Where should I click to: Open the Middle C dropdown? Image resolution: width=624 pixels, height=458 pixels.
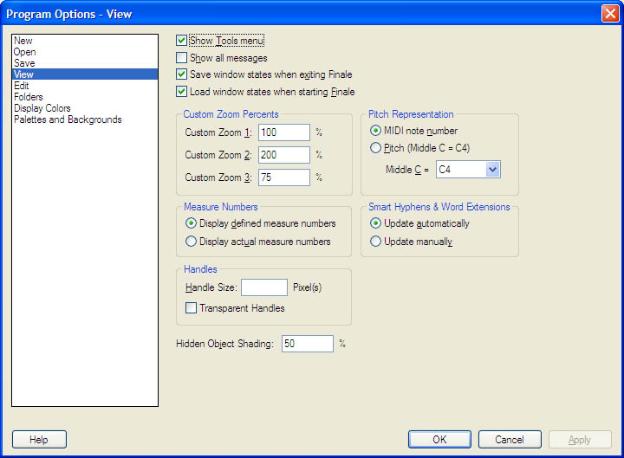[490, 170]
